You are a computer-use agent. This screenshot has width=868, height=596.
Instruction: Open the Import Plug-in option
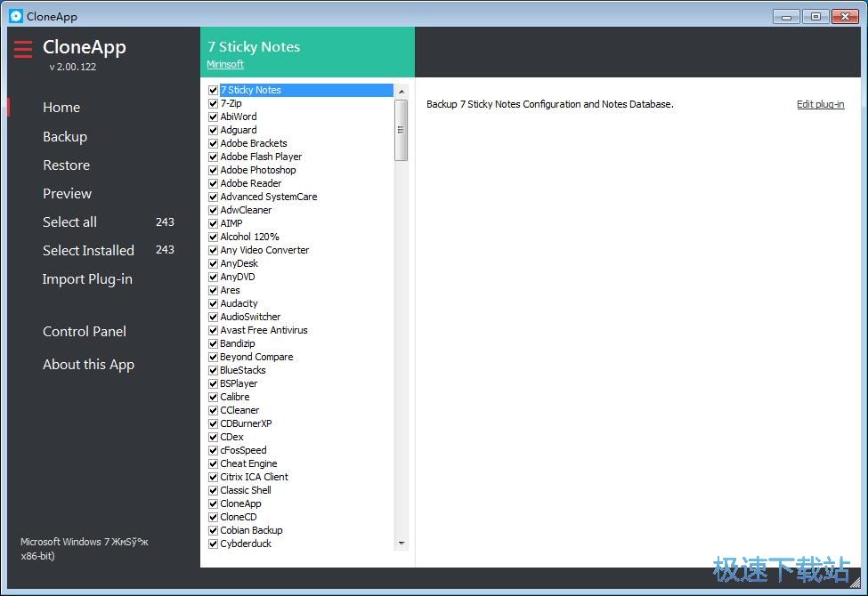point(87,279)
